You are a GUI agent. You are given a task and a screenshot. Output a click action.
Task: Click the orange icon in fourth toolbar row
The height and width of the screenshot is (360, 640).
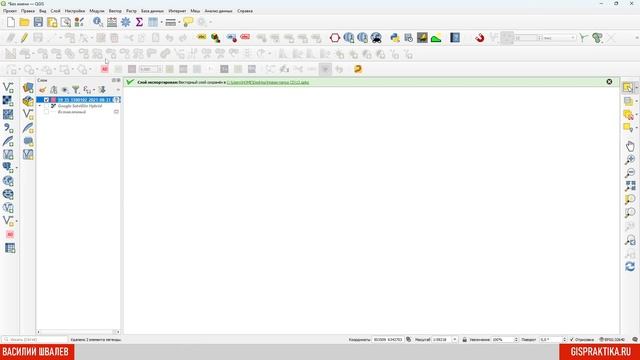[x=358, y=69]
